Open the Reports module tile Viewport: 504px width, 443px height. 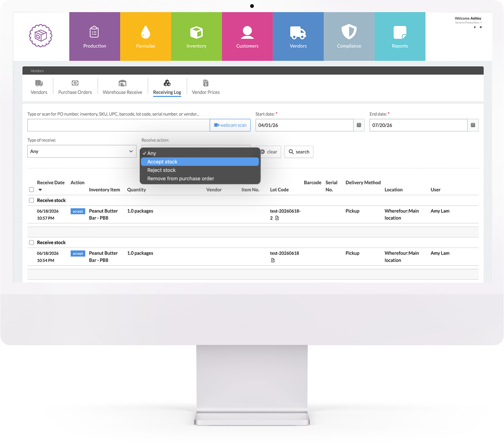click(400, 36)
